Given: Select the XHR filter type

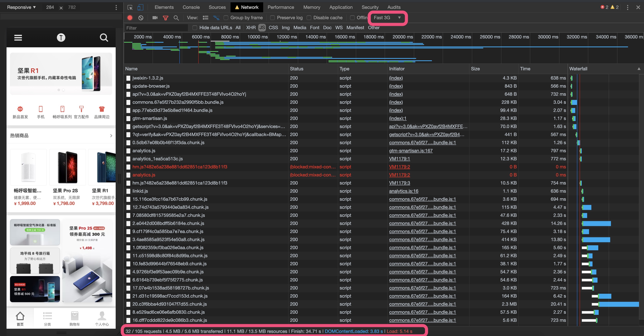Looking at the screenshot, I should (x=251, y=28).
